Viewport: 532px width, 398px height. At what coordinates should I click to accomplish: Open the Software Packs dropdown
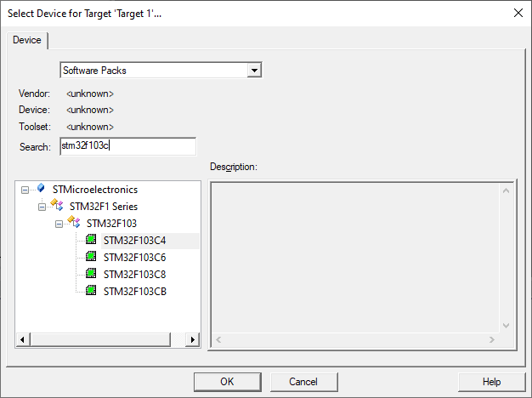[x=254, y=71]
